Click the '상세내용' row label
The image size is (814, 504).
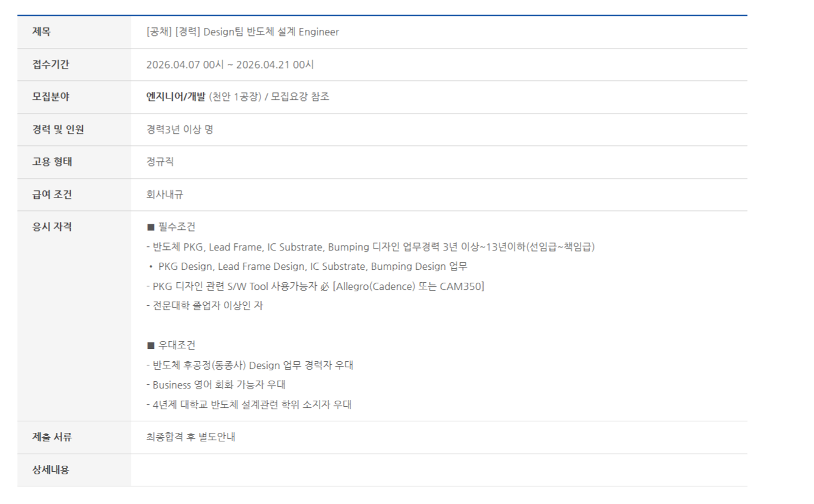click(x=50, y=470)
